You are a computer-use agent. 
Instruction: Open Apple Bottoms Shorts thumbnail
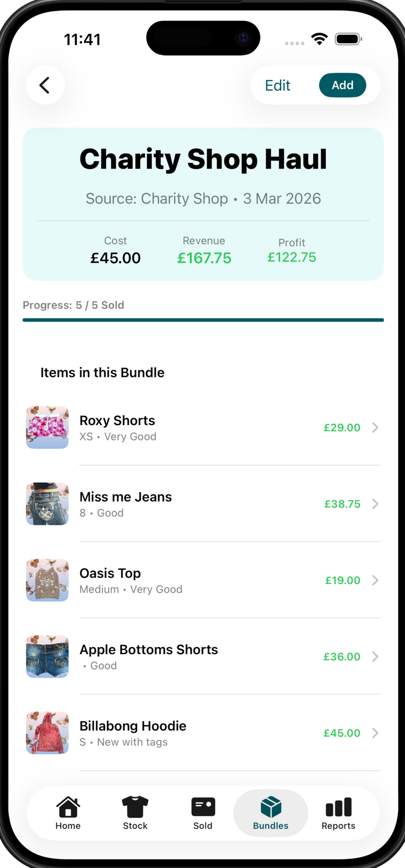(47, 657)
